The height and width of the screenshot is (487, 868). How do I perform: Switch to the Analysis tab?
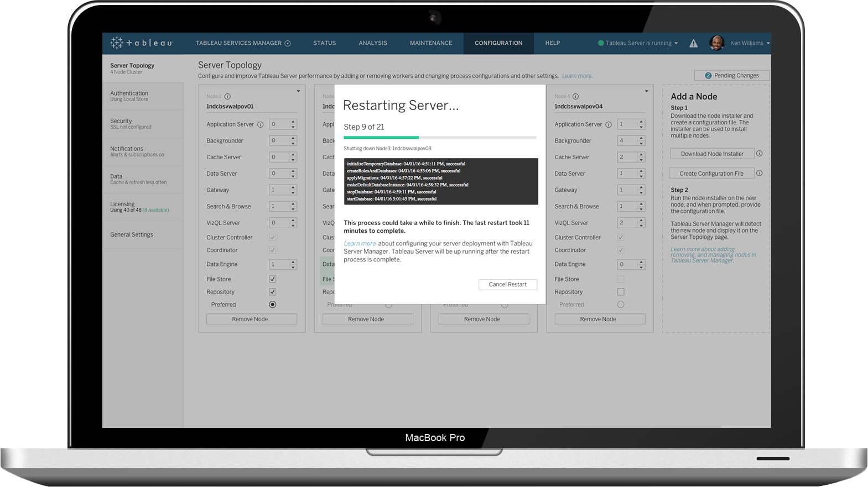click(x=373, y=43)
